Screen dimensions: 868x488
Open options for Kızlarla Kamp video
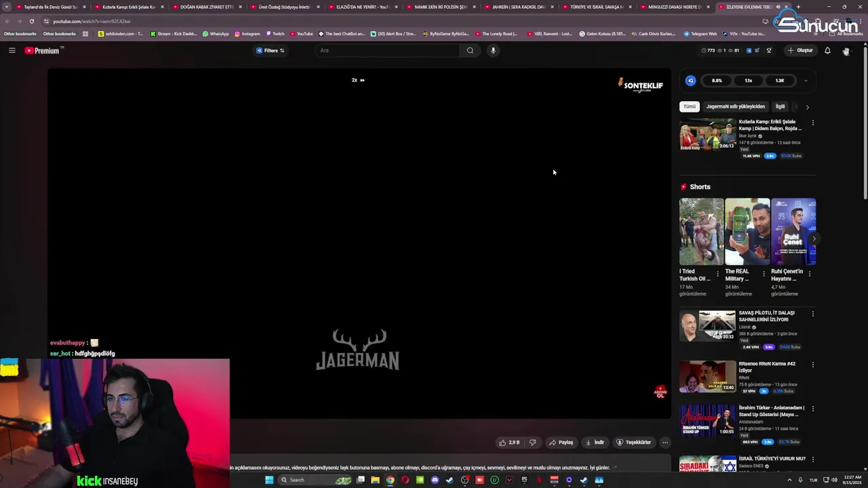(x=812, y=123)
